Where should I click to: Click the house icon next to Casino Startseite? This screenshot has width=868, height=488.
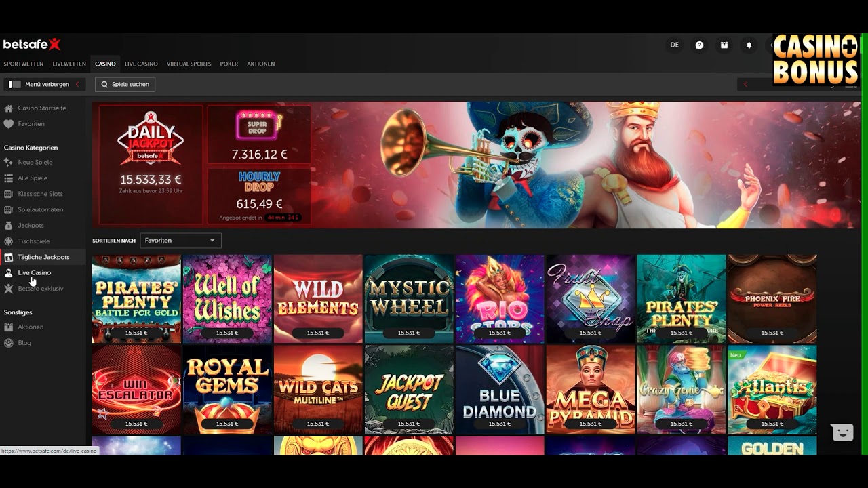coord(8,108)
